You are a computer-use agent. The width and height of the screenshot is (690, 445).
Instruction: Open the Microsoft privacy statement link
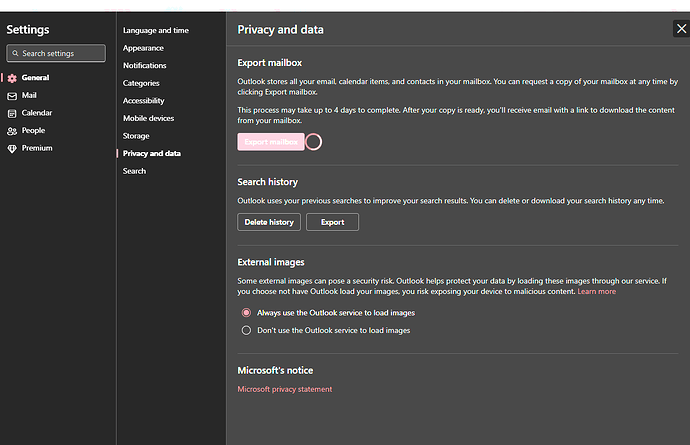284,389
